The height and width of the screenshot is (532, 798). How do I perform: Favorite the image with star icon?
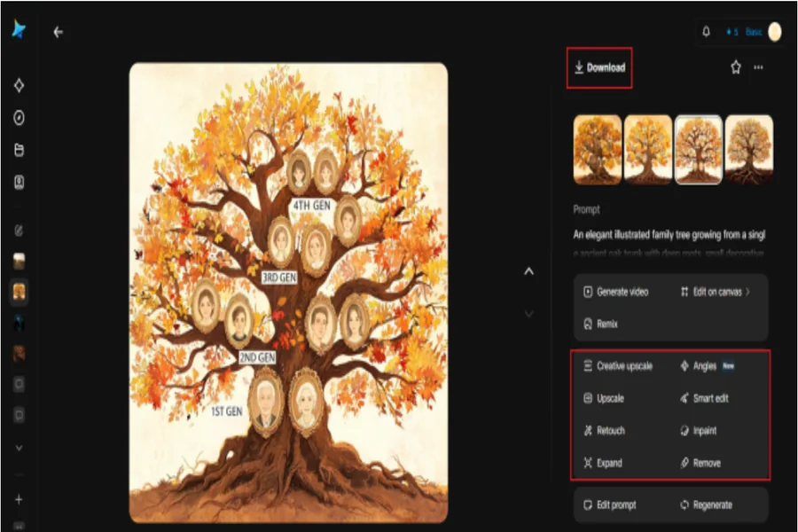click(x=735, y=67)
